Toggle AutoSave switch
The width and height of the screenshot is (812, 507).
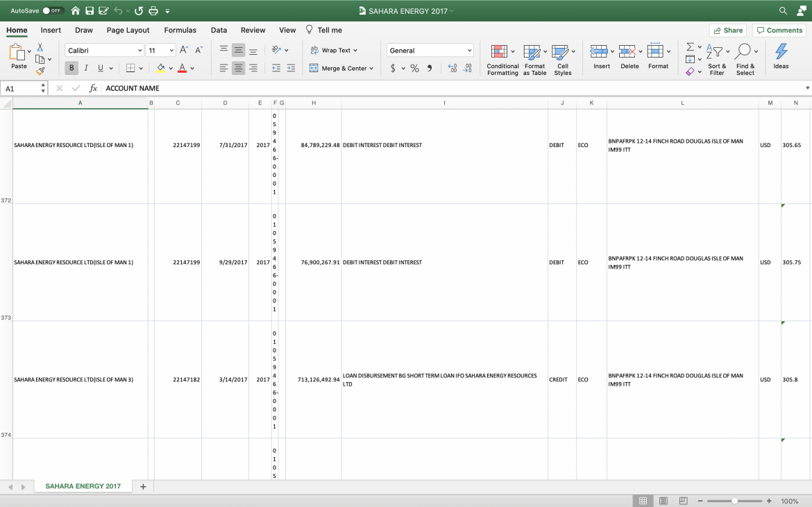(52, 11)
